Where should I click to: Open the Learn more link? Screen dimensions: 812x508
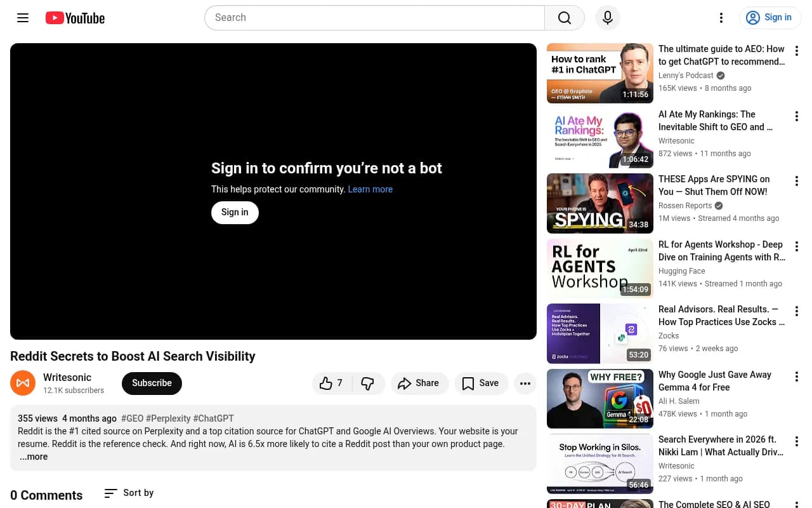coord(370,189)
